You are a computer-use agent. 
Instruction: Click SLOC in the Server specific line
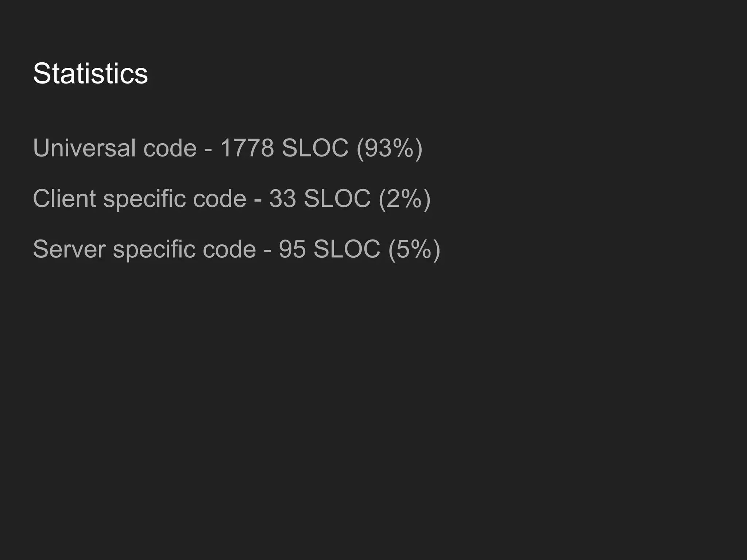[x=347, y=249]
